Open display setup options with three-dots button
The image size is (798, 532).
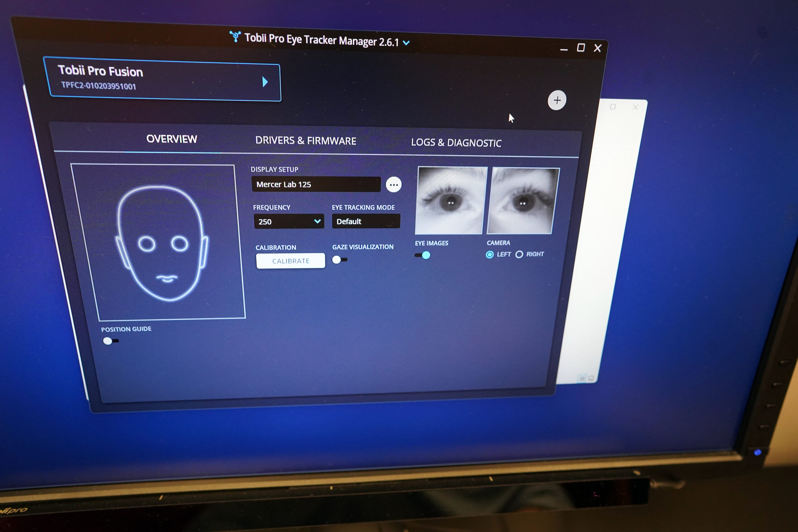point(394,185)
